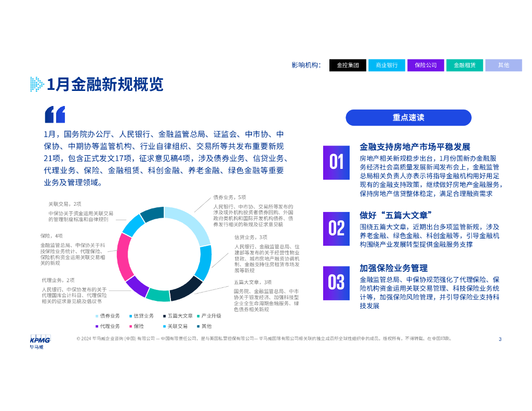Screen dimensions: 532x411
Task: Click the 金融租赁 green tag
Action: [x=465, y=65]
